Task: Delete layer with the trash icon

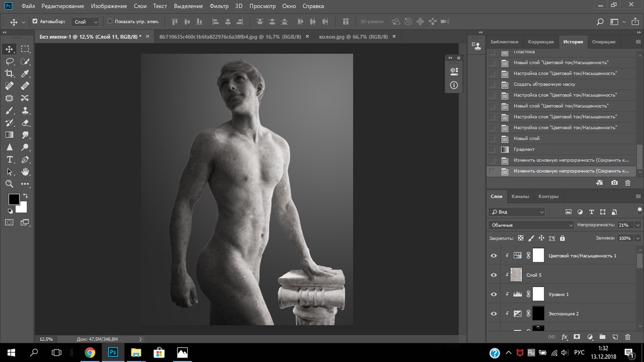Action: (627, 337)
